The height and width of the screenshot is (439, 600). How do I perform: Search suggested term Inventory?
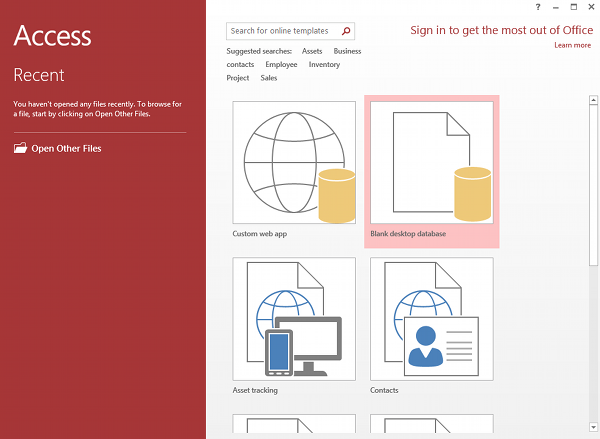pos(324,65)
